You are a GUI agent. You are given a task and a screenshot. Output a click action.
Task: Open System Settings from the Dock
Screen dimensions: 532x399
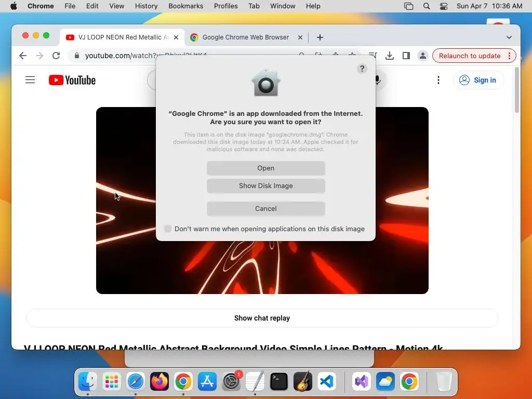click(231, 381)
